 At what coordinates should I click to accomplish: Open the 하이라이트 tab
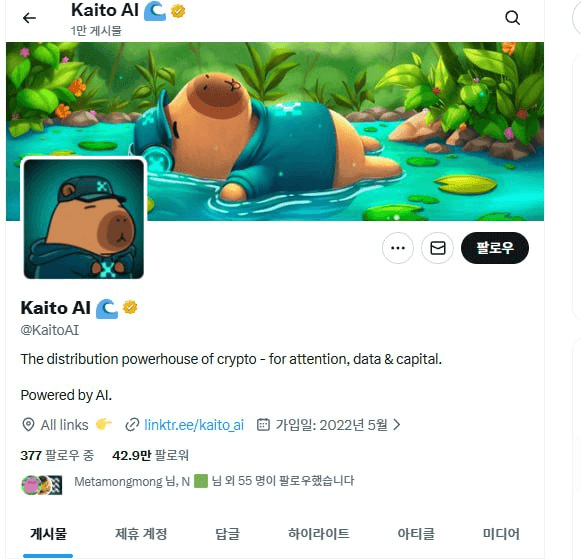pos(319,534)
